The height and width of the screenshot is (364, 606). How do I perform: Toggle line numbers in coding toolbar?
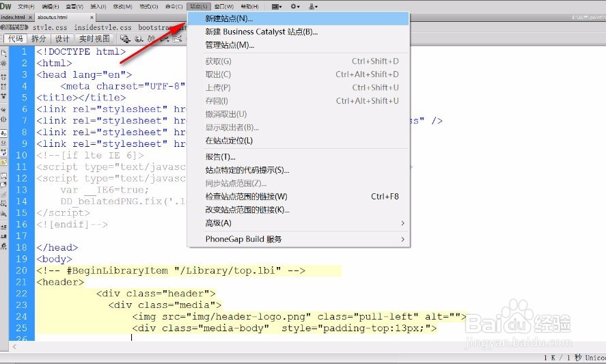pyautogui.click(x=3, y=133)
